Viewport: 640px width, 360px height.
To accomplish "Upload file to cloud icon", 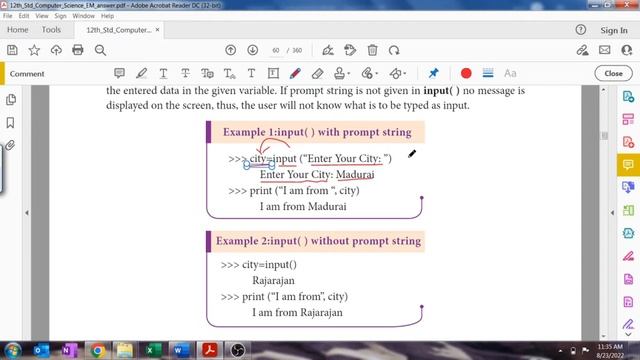I will coord(56,50).
